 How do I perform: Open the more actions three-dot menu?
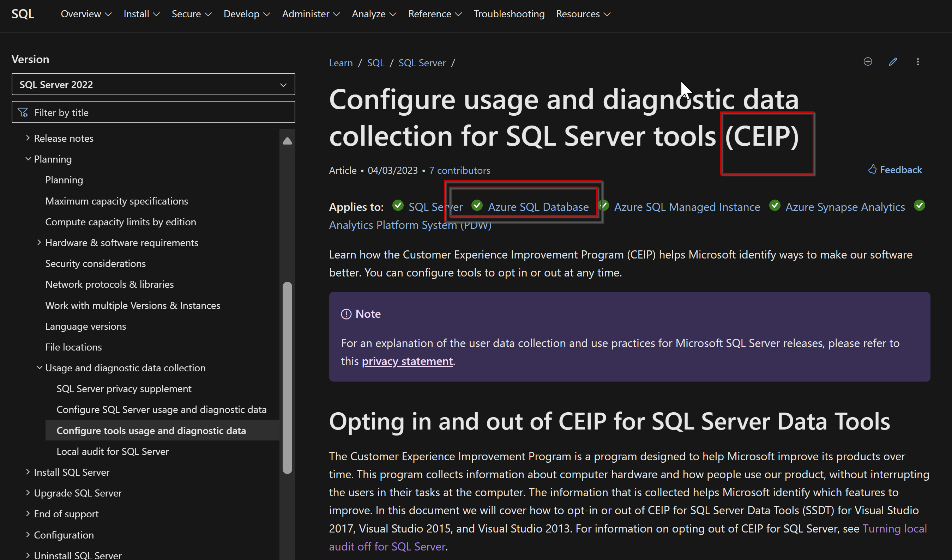918,62
